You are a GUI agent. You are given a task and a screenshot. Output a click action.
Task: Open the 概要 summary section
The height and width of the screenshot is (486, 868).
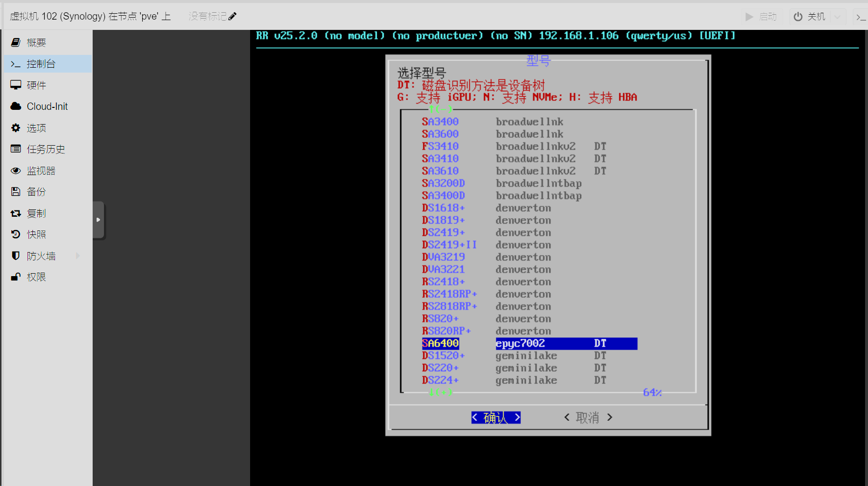pos(48,43)
